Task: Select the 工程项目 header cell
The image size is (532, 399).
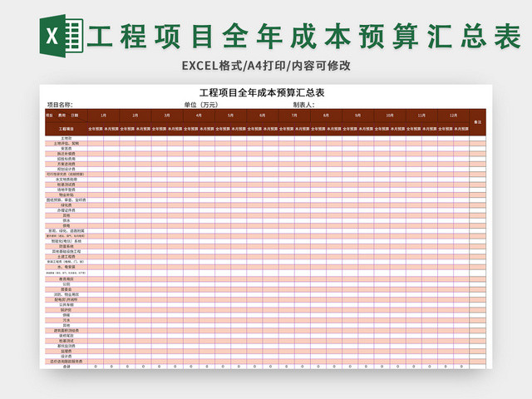Action: pyautogui.click(x=66, y=129)
